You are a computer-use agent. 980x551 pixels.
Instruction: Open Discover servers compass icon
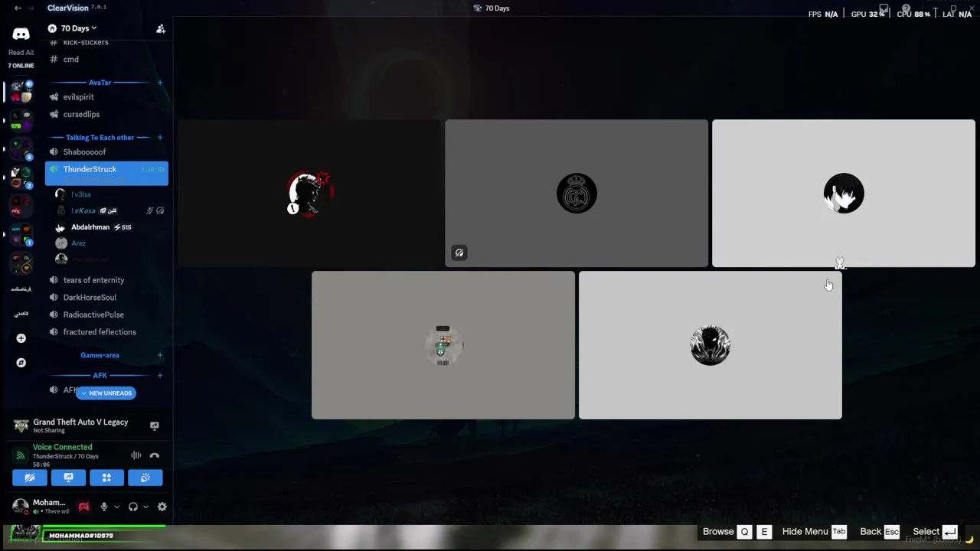click(21, 363)
